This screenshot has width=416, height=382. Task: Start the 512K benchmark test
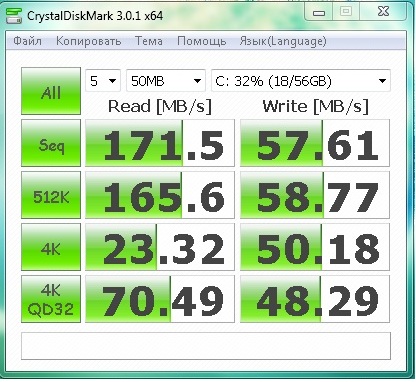(51, 195)
